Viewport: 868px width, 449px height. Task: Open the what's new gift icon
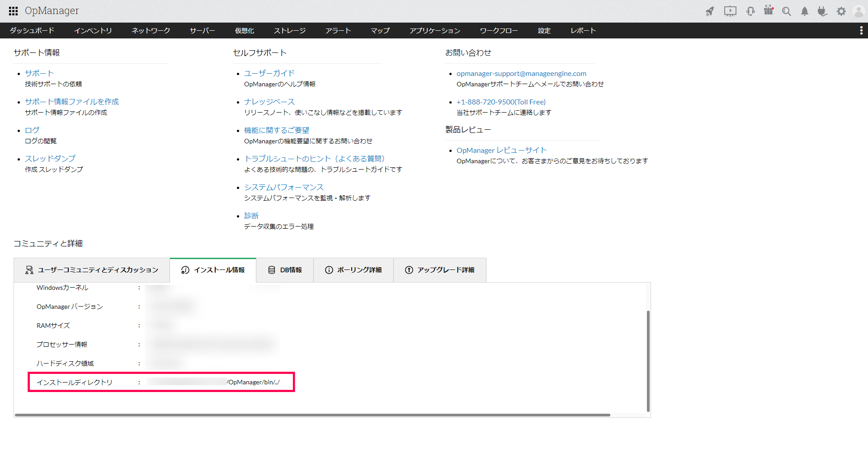(769, 11)
